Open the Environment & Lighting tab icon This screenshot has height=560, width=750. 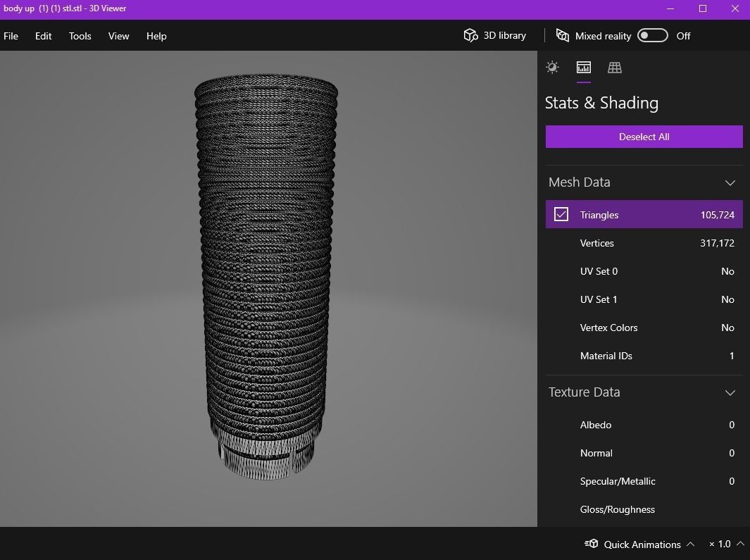552,67
